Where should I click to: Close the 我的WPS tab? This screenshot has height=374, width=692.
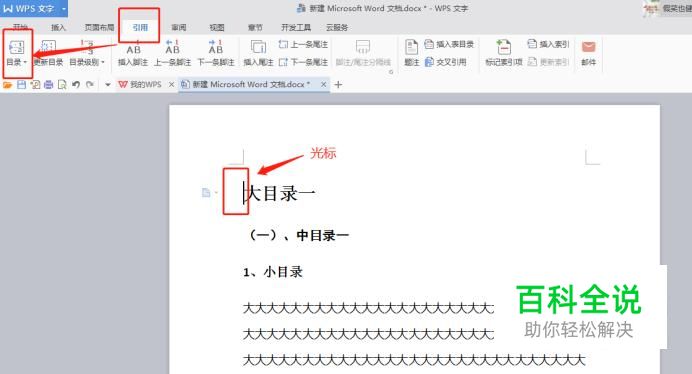point(171,84)
